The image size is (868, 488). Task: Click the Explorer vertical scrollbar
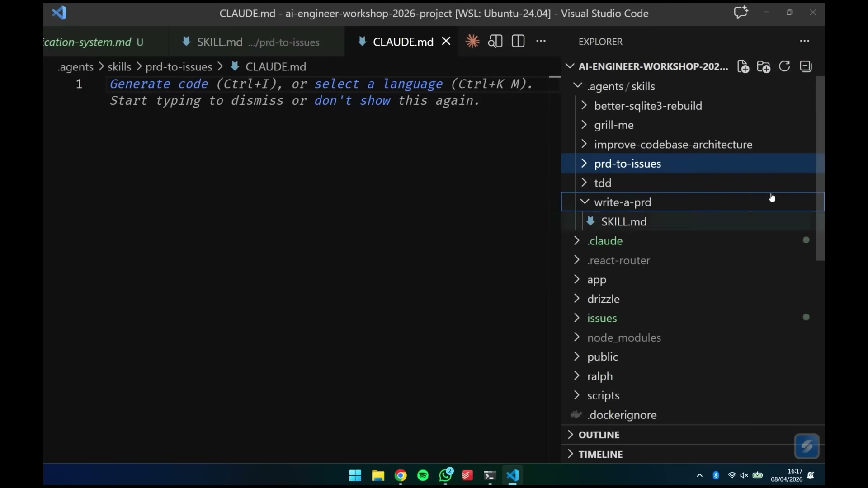820,168
